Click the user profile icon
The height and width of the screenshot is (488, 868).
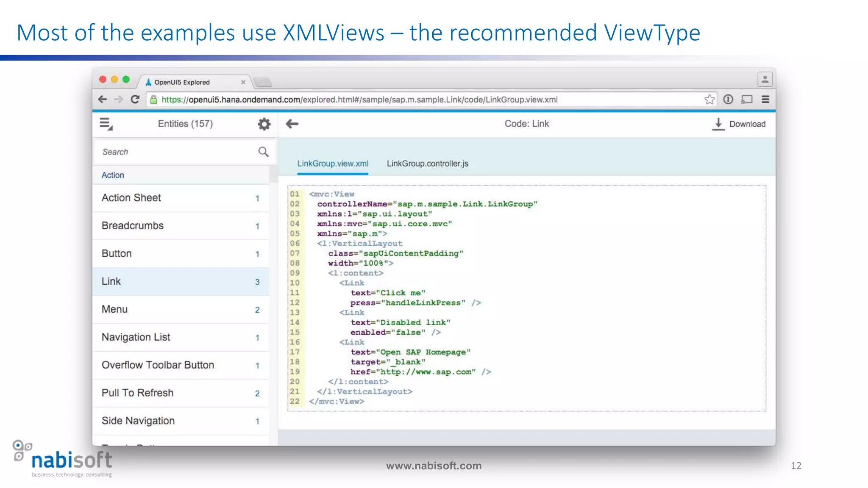click(765, 79)
